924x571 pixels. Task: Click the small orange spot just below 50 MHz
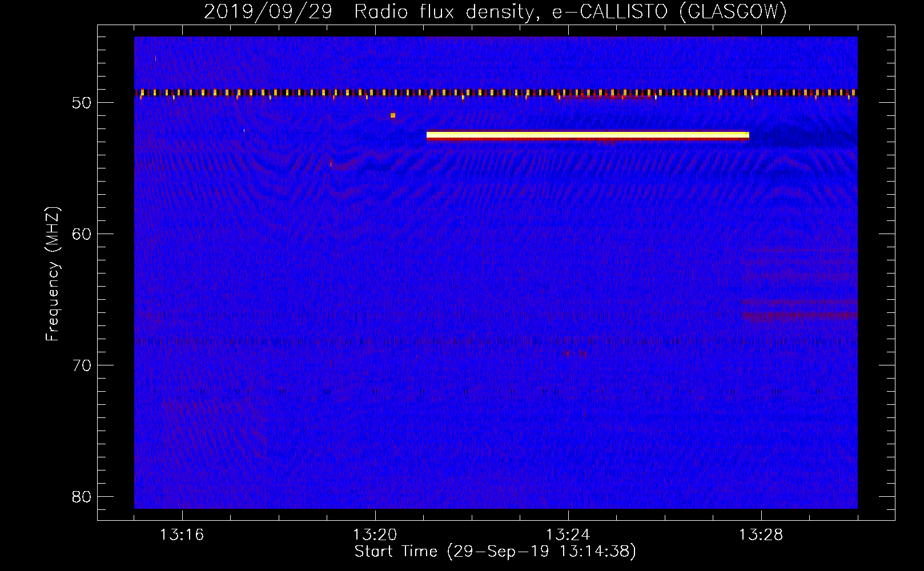(x=393, y=115)
